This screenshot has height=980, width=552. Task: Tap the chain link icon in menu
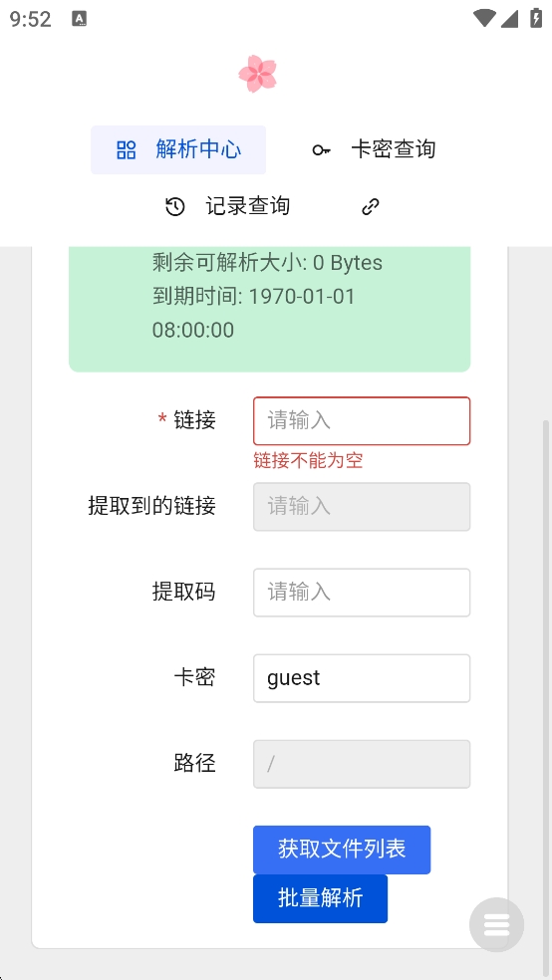[x=371, y=206]
